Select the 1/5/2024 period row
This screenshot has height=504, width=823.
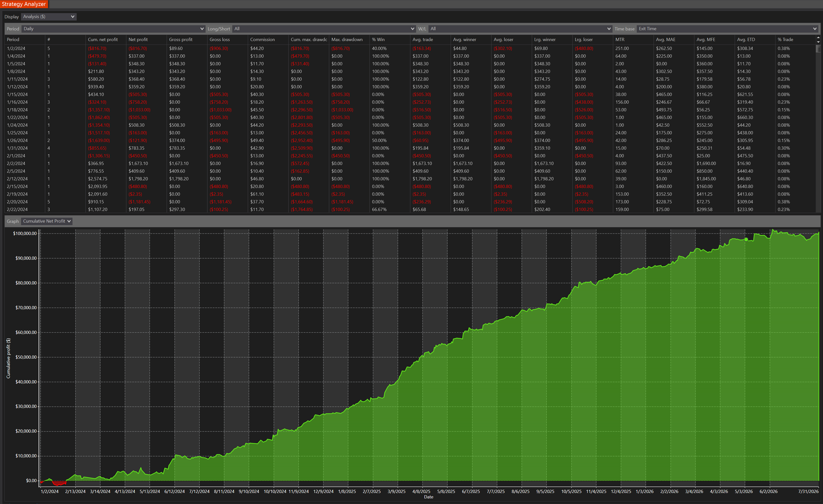tap(410, 64)
